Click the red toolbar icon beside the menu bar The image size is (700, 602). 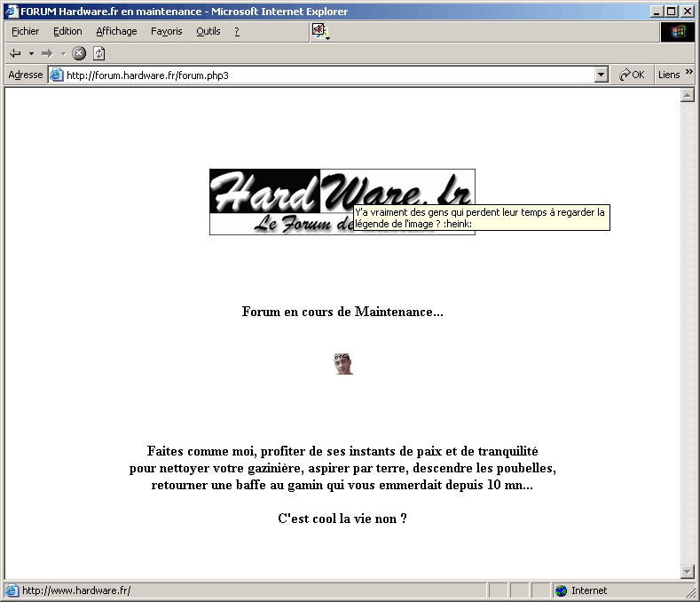[x=319, y=31]
